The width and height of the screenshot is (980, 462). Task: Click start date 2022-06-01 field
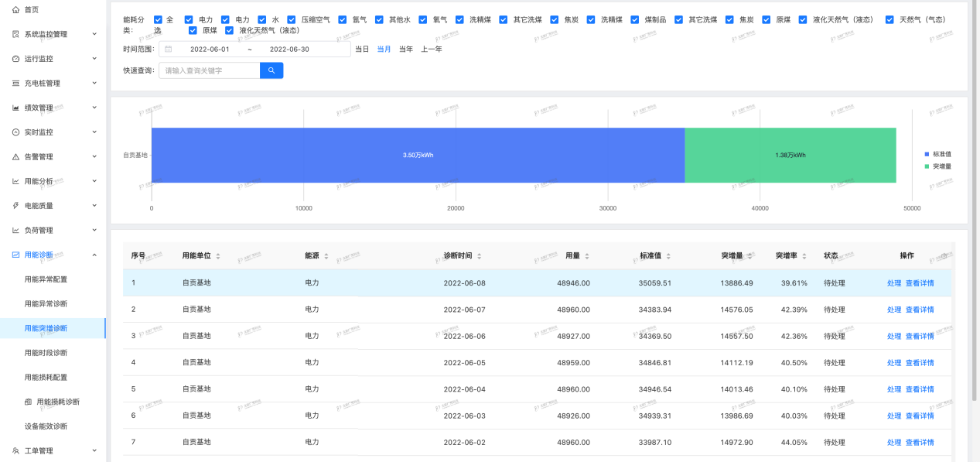click(210, 49)
